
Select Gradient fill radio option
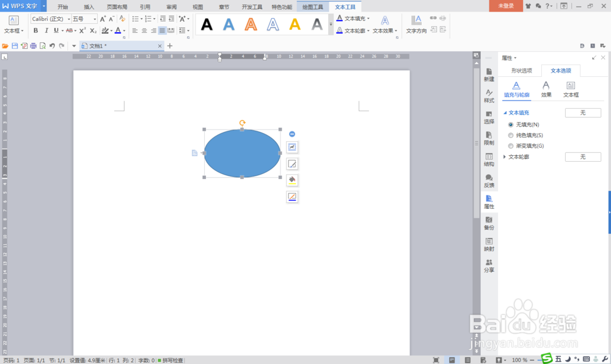[510, 145]
